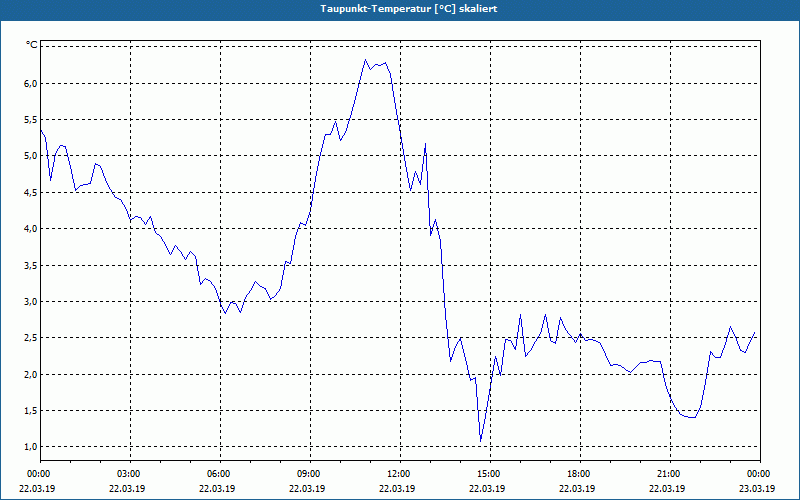Viewport: 800px width, 500px height.
Task: Click the 4,5 y-axis label
Action: 31,192
